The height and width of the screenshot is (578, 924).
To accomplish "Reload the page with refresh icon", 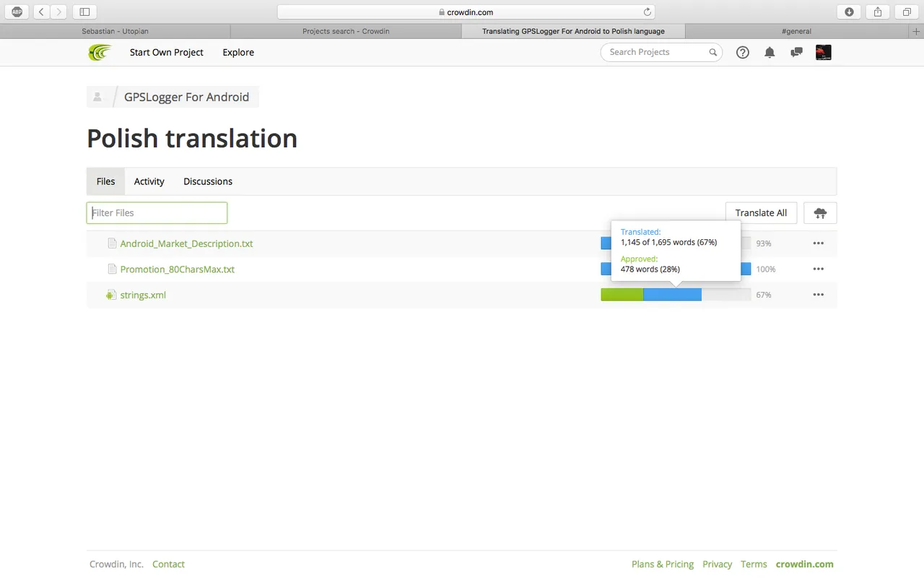I will (x=647, y=12).
